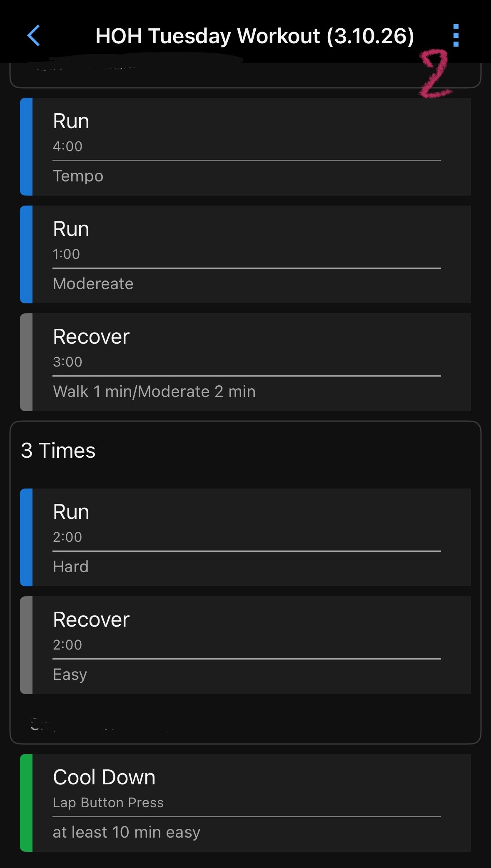491x868 pixels.
Task: Tap the green bar on Cool Down step
Action: (26, 803)
